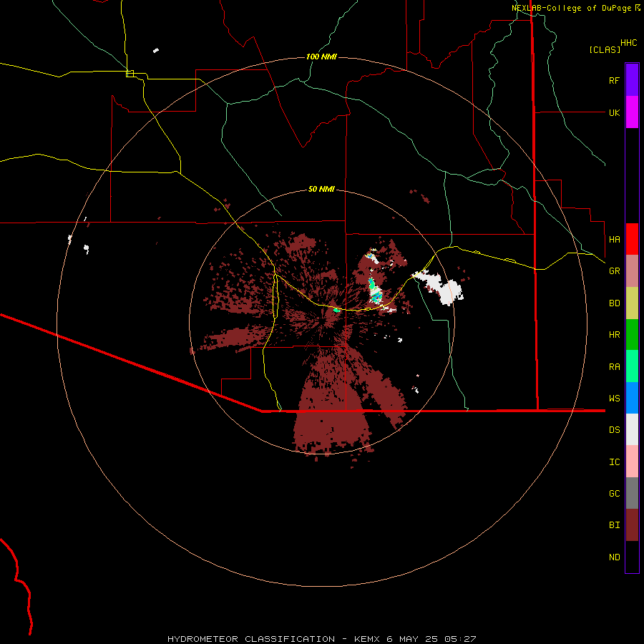Image resolution: width=644 pixels, height=644 pixels.
Task: Click the IC legend label
Action: coord(614,462)
